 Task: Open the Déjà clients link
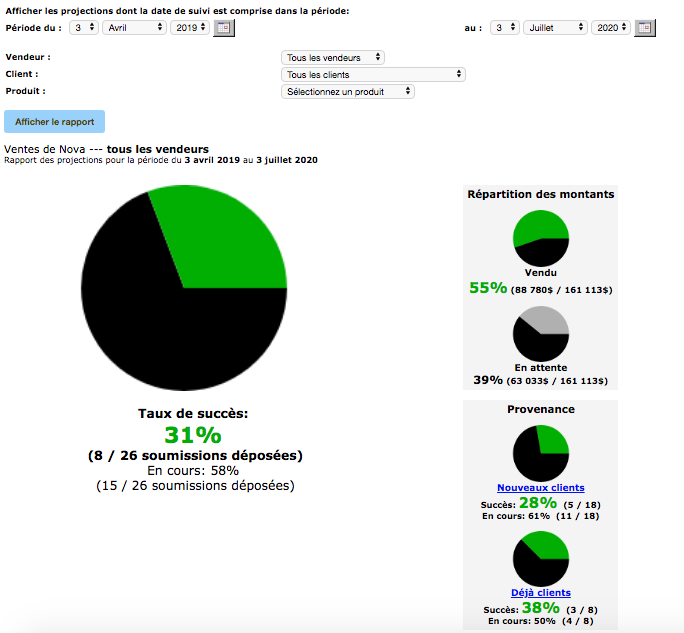pos(540,593)
